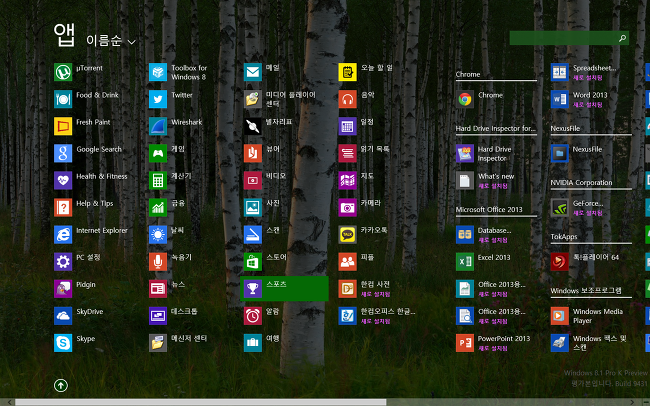Open Toolbox for Windows 8
Image resolution: width=650 pixels, height=406 pixels.
(158, 72)
